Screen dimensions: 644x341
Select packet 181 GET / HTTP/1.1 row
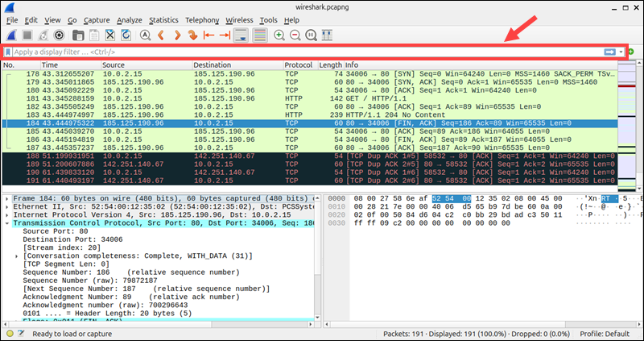click(x=310, y=98)
